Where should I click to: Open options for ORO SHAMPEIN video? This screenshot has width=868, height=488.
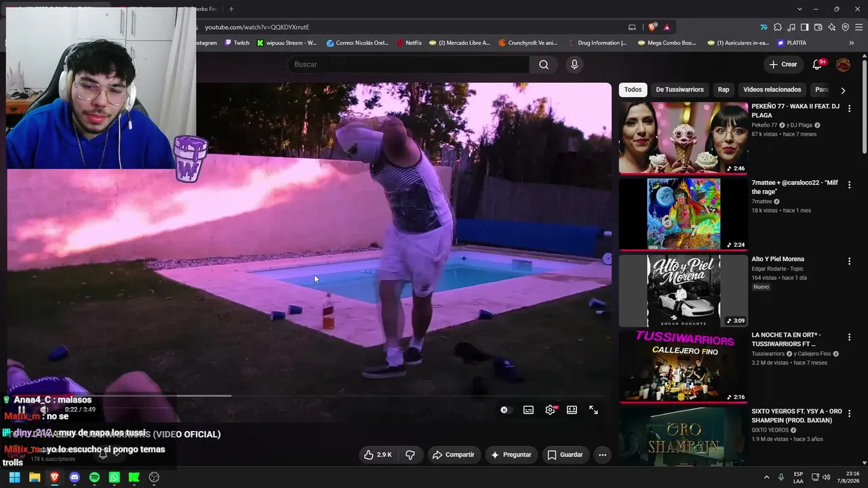point(849,413)
